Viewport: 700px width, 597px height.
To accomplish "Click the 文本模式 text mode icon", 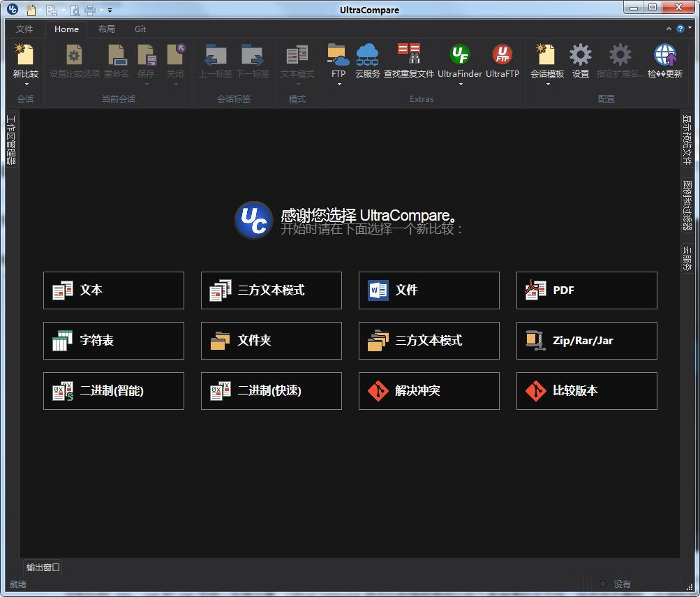I will tap(297, 55).
